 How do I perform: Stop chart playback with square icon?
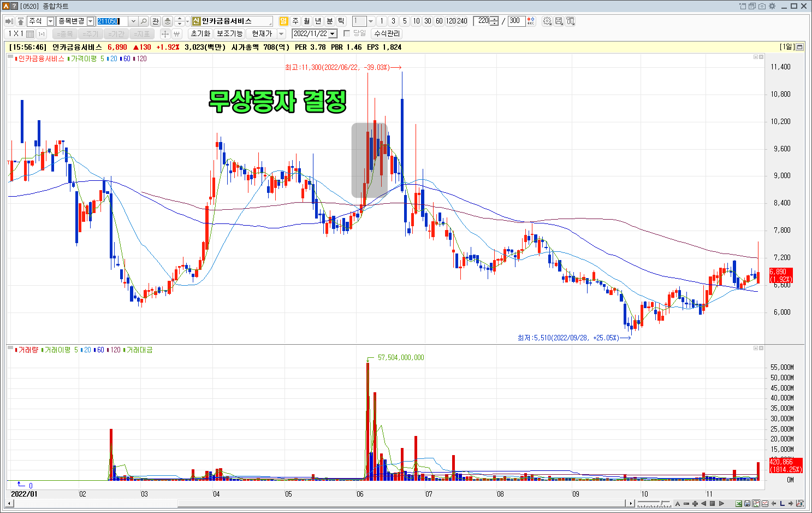(712, 503)
